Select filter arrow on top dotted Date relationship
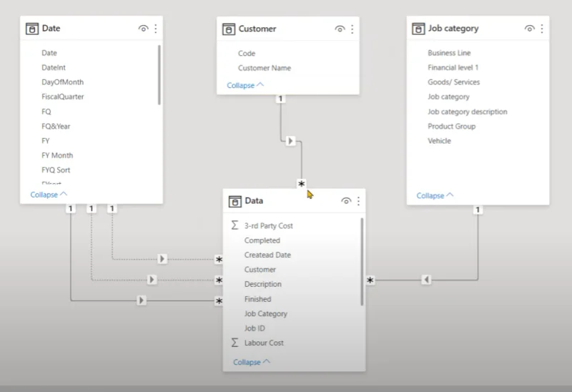This screenshot has height=392, width=572. click(x=162, y=259)
